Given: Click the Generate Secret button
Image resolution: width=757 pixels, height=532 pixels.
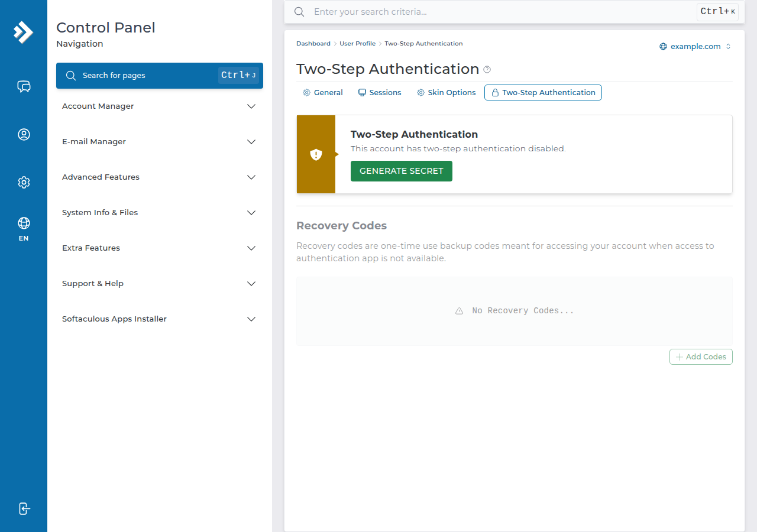Looking at the screenshot, I should coord(402,171).
